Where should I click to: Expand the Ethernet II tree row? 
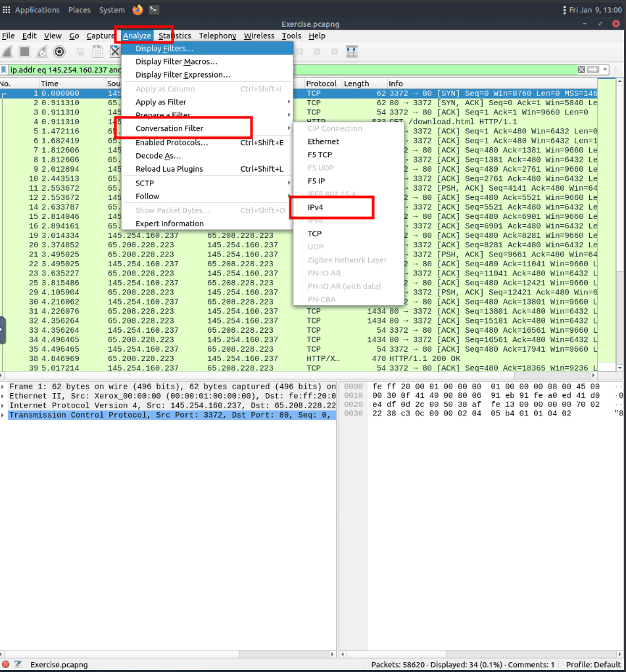4,396
